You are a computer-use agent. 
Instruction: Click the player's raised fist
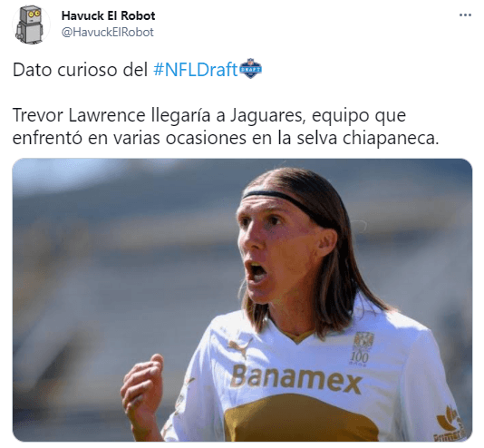142,389
